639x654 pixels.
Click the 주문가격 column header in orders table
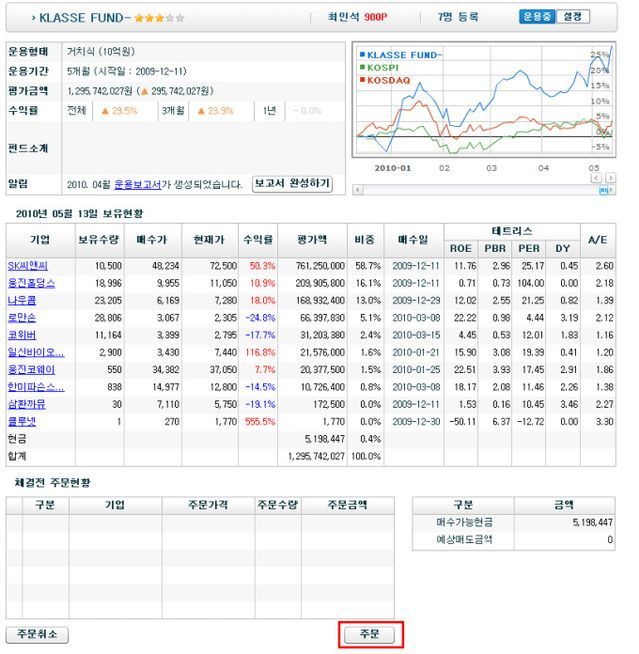pos(208,505)
